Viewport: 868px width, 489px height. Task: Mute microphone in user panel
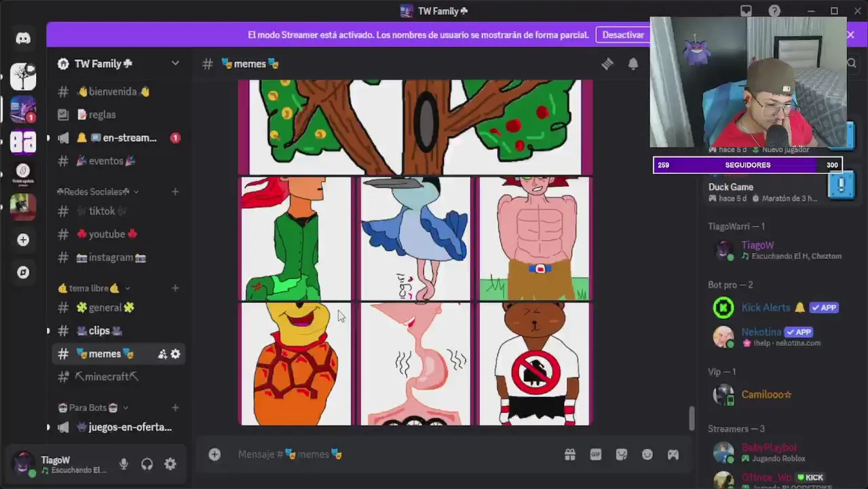click(x=124, y=464)
